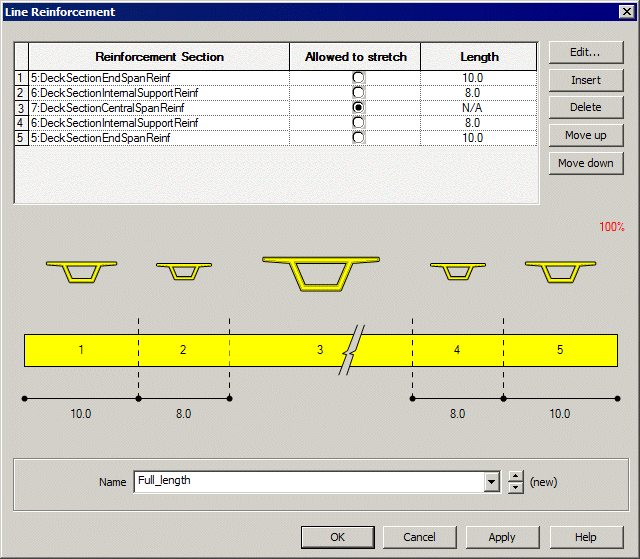Select stretch radio for row 3 DeckSectionCentralSpanReinf
Viewport: 640px width, 559px height.
click(358, 108)
